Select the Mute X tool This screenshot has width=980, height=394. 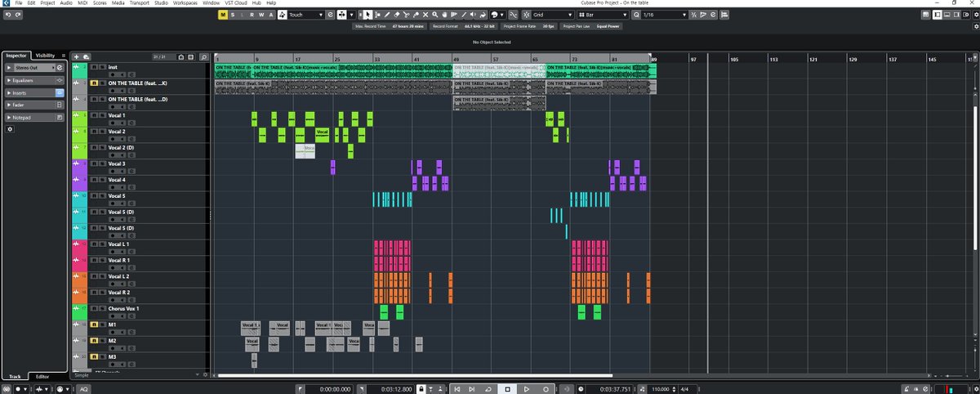(425, 15)
